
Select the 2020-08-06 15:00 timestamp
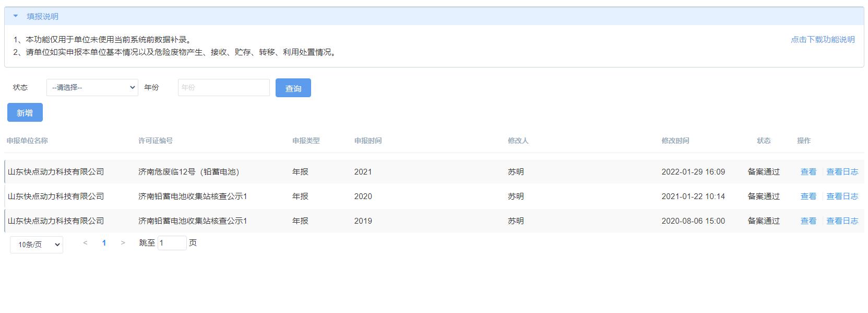pyautogui.click(x=693, y=221)
